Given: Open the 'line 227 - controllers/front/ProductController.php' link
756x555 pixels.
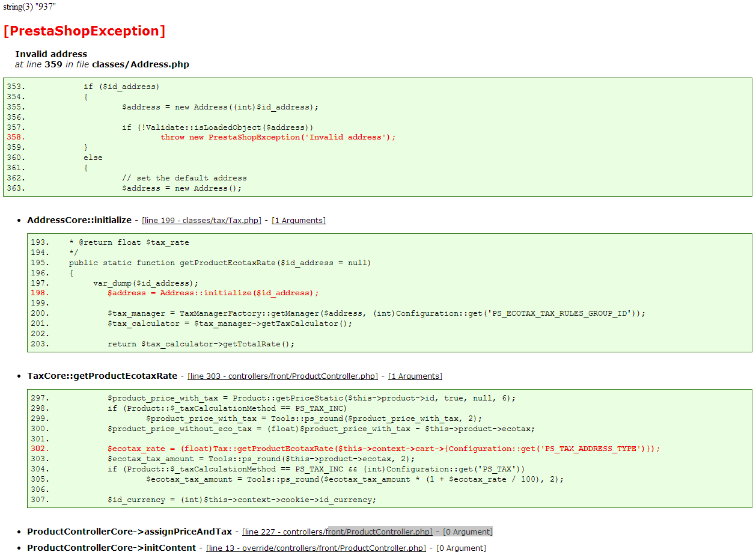Looking at the screenshot, I should tap(337, 532).
